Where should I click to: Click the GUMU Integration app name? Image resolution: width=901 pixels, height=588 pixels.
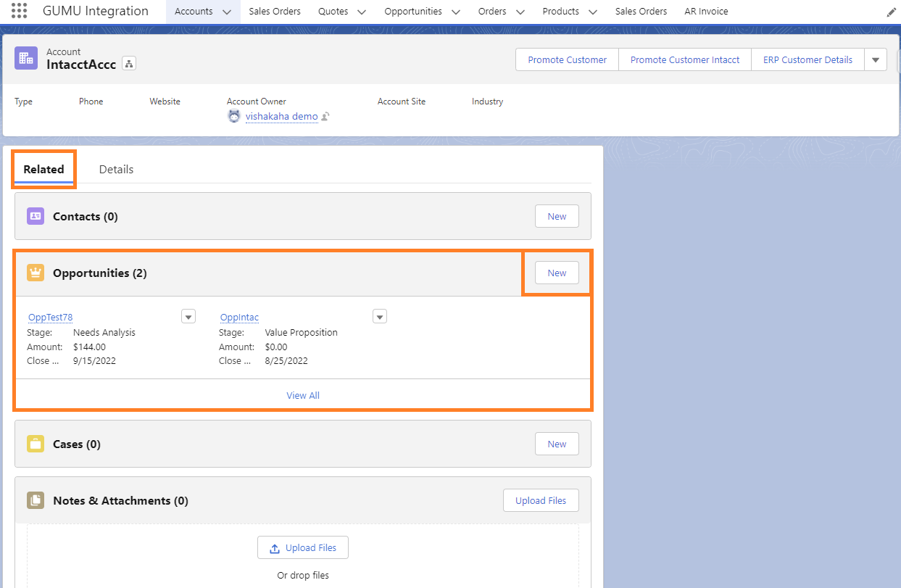pos(96,12)
